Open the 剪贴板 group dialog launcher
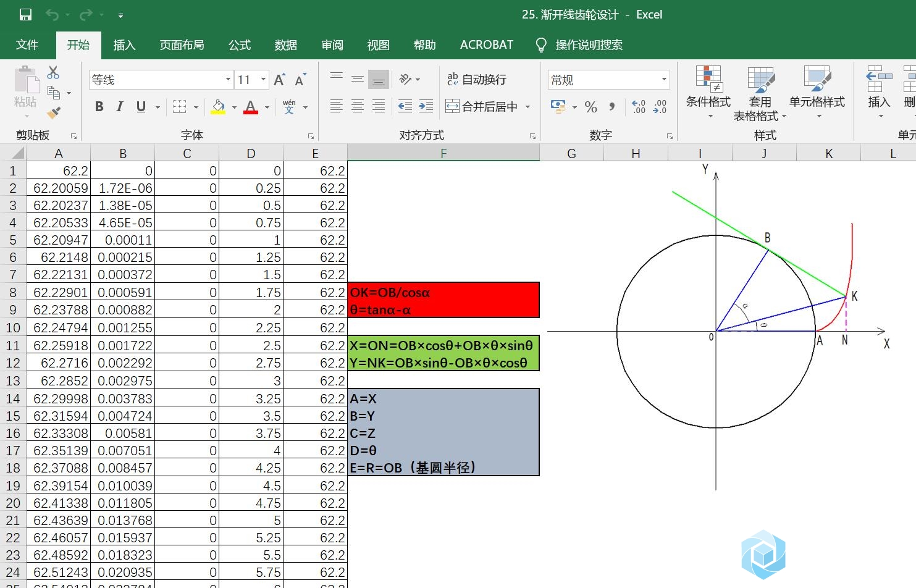Viewport: 916px width, 588px height. pos(74,136)
